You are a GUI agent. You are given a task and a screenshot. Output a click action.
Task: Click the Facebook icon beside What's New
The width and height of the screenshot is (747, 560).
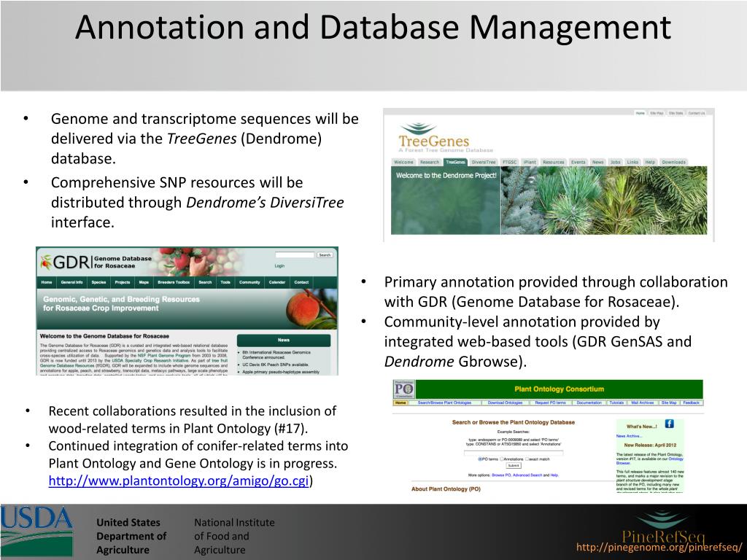coord(669,424)
